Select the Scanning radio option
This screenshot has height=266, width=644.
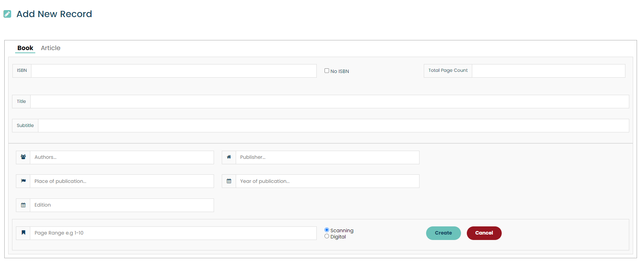327,230
